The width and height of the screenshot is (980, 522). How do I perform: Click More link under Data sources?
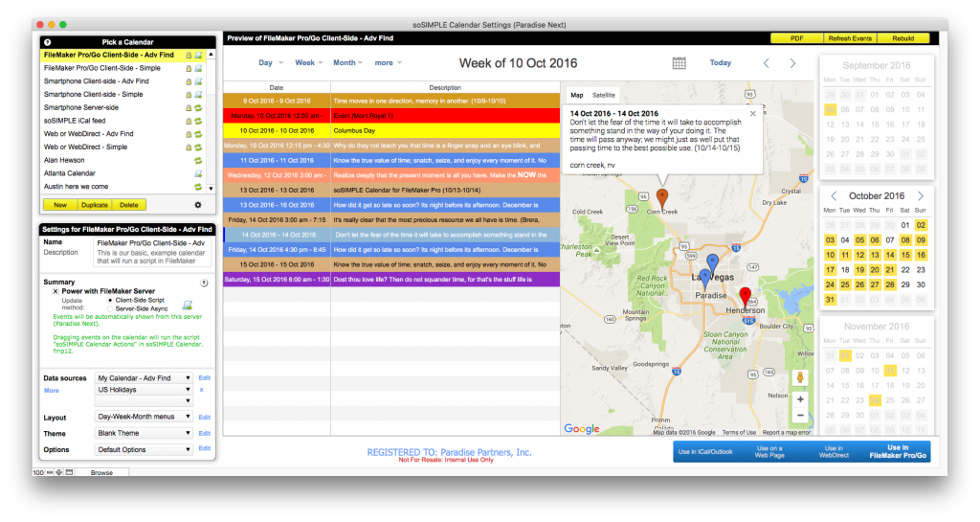[x=52, y=391]
